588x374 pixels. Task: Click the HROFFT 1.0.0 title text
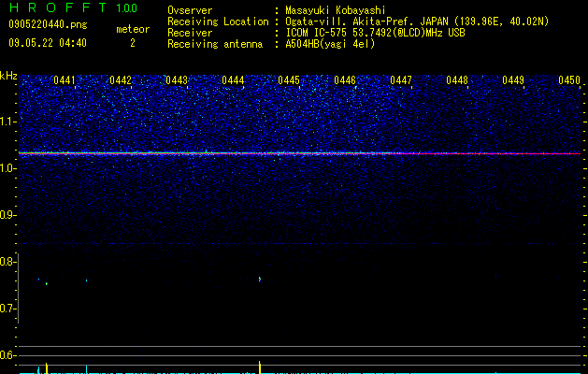(74, 7)
